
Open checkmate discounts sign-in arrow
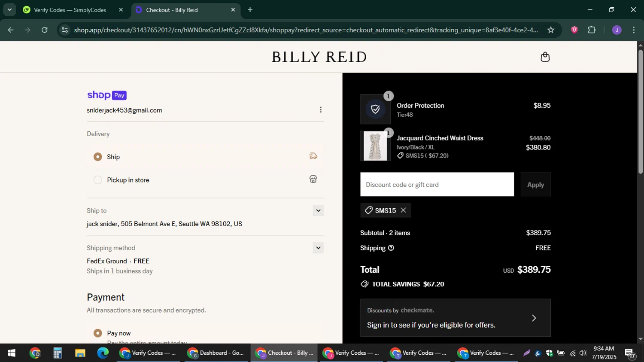click(x=534, y=318)
